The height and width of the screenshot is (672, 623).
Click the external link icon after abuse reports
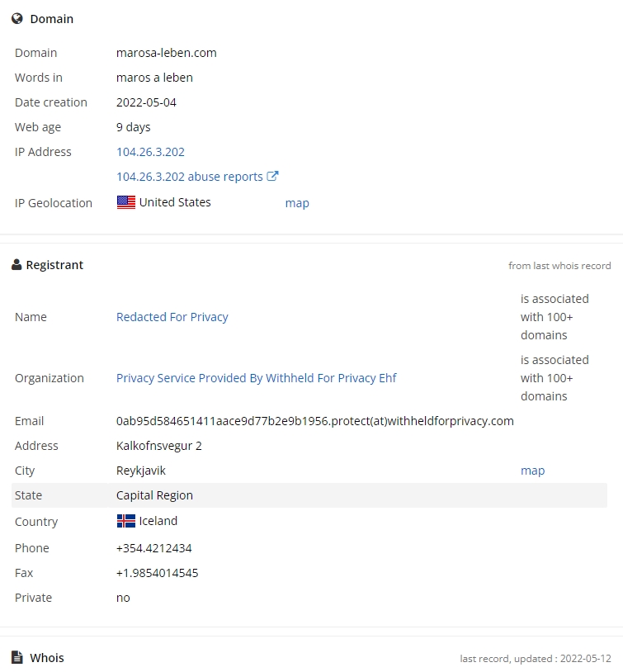[272, 176]
